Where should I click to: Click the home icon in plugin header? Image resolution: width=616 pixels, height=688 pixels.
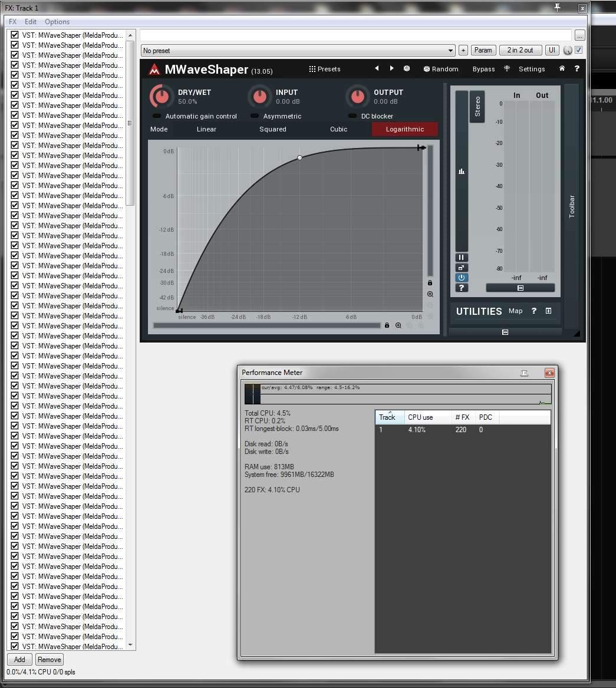coord(562,68)
